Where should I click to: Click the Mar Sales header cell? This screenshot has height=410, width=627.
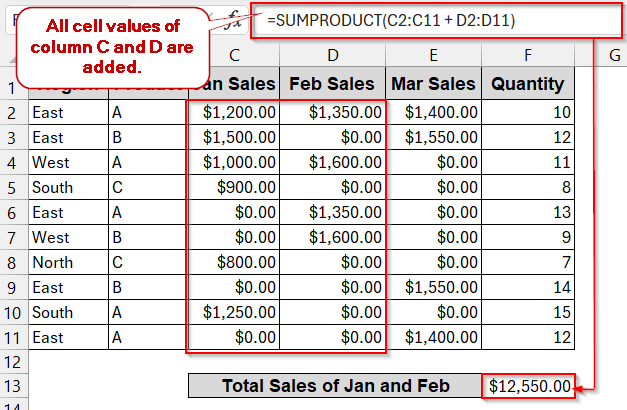click(x=431, y=84)
